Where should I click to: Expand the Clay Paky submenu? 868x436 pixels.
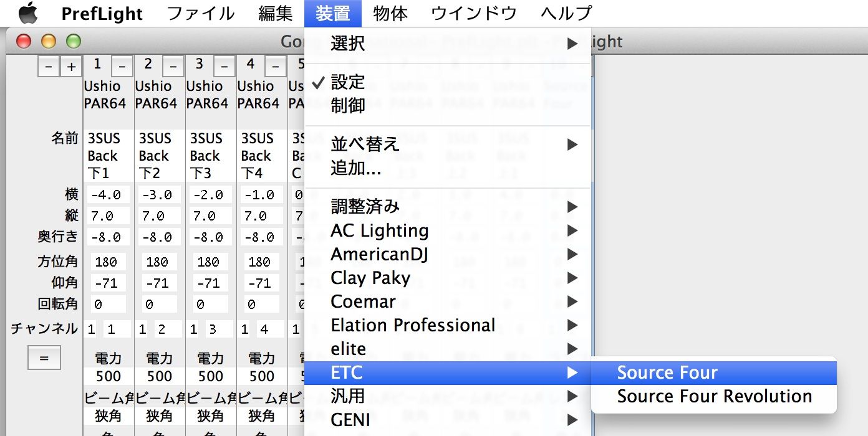click(448, 278)
